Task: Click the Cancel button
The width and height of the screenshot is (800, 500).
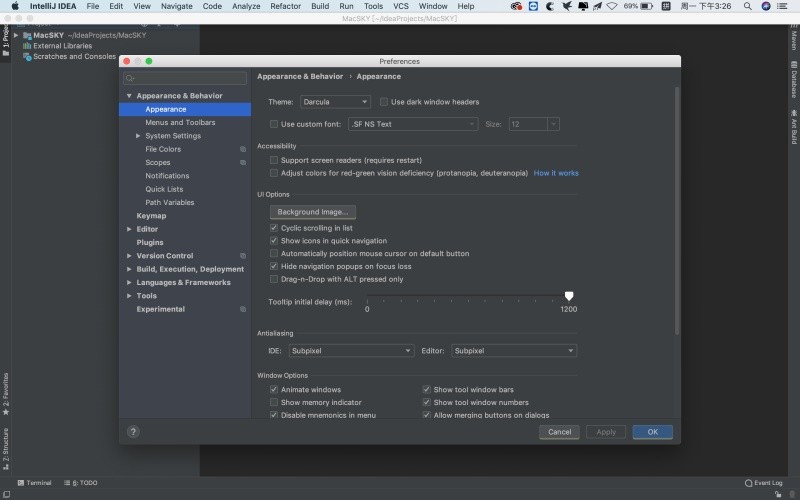Action: tap(559, 432)
